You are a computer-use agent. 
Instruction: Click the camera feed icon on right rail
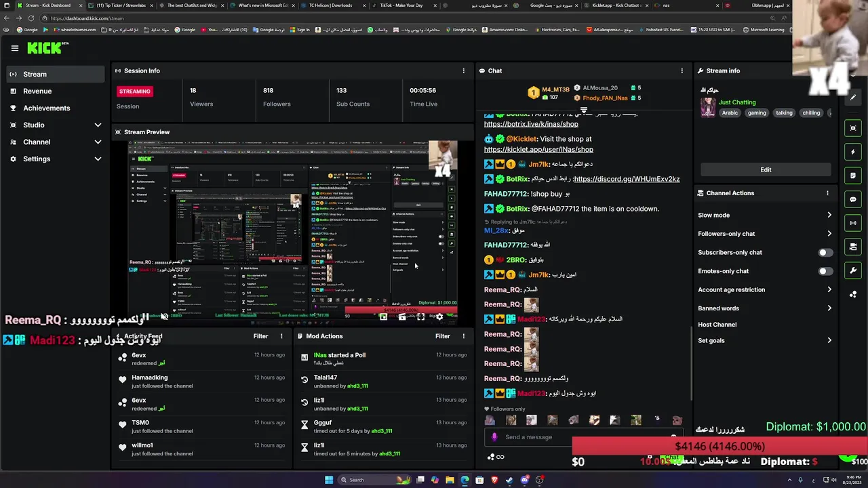[853, 247]
